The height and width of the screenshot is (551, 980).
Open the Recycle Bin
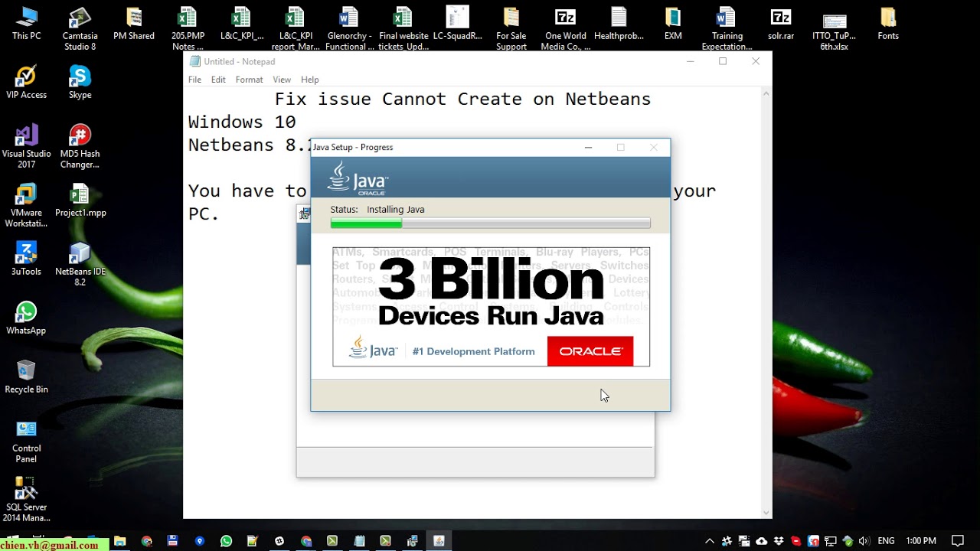[x=26, y=377]
